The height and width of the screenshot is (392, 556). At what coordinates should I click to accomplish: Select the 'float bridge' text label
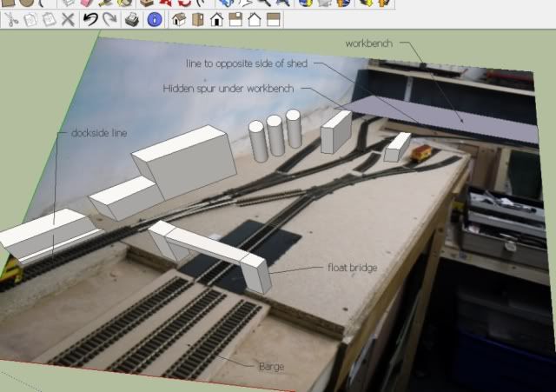[353, 268]
